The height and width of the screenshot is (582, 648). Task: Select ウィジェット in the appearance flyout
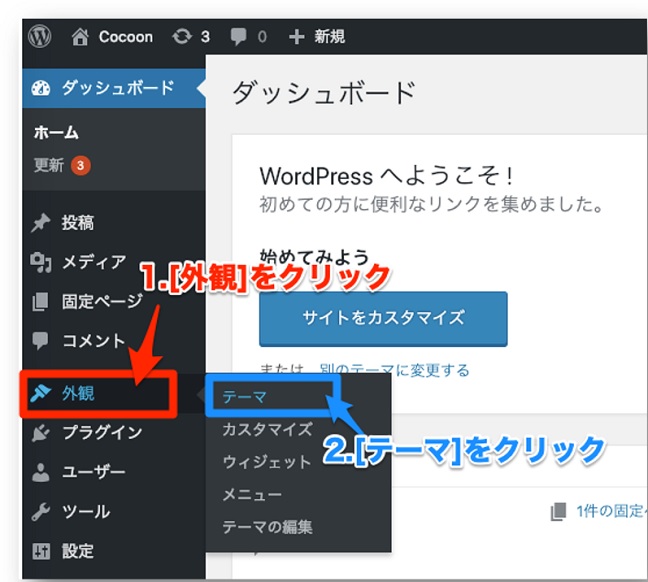coord(267,462)
